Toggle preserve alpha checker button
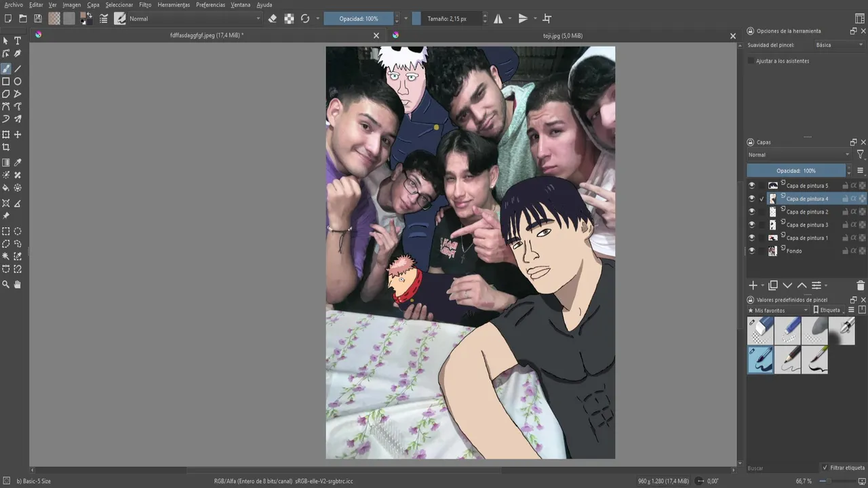Image resolution: width=868 pixels, height=488 pixels. pyautogui.click(x=289, y=18)
